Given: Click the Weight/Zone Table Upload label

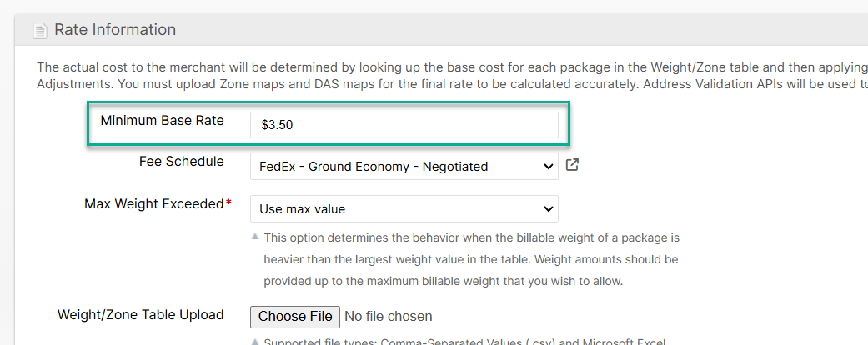Looking at the screenshot, I should (x=140, y=315).
